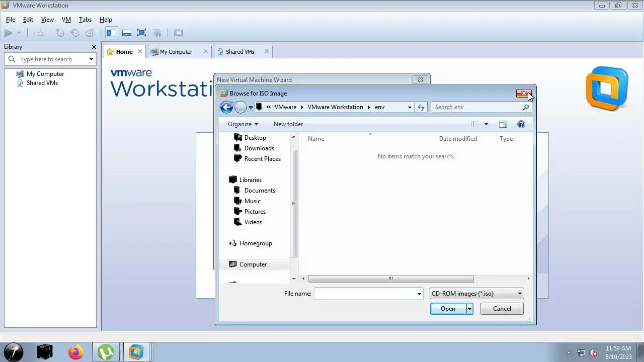Close the Shared VMs tab
The width and height of the screenshot is (644, 362).
[267, 51]
